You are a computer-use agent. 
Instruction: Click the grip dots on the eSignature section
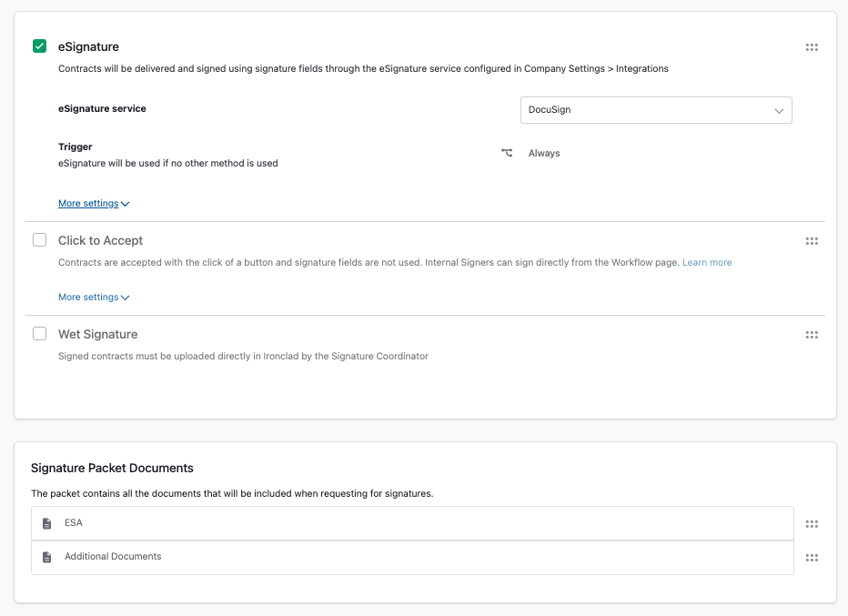click(812, 46)
